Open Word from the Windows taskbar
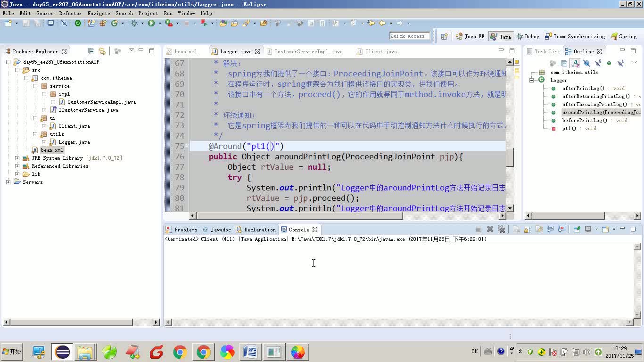Screen dimensions: 644x362 click(x=250, y=352)
